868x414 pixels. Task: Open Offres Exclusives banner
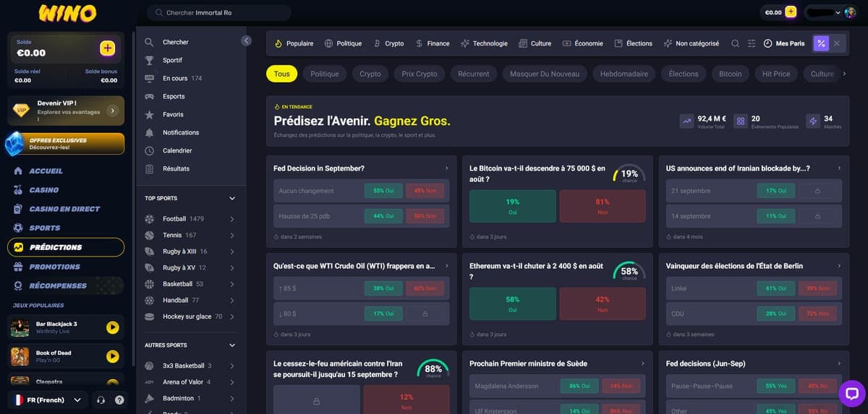[67, 144]
